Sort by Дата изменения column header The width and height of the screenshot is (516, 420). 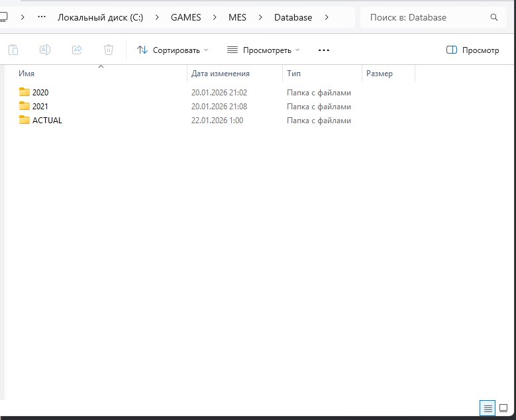tap(220, 74)
